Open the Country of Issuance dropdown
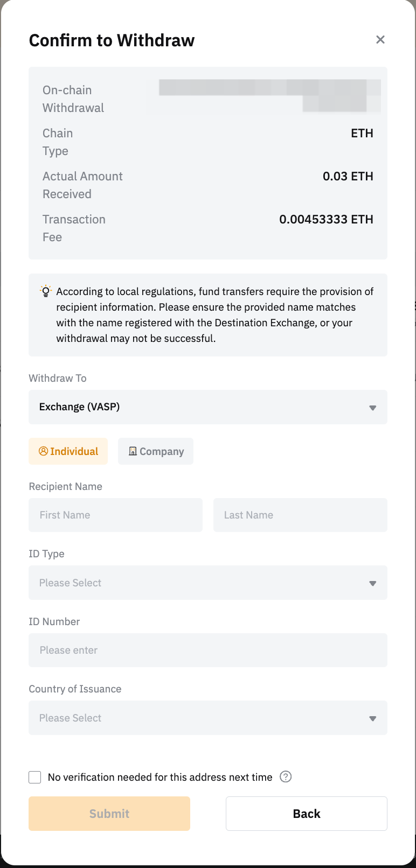The height and width of the screenshot is (868, 416). point(207,718)
